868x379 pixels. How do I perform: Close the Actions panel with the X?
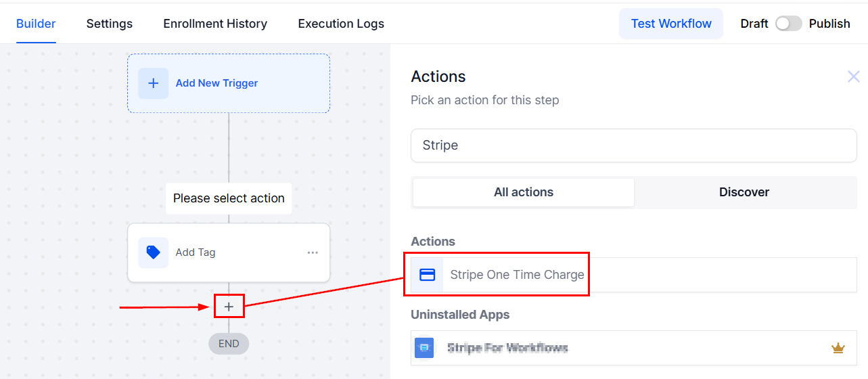853,76
